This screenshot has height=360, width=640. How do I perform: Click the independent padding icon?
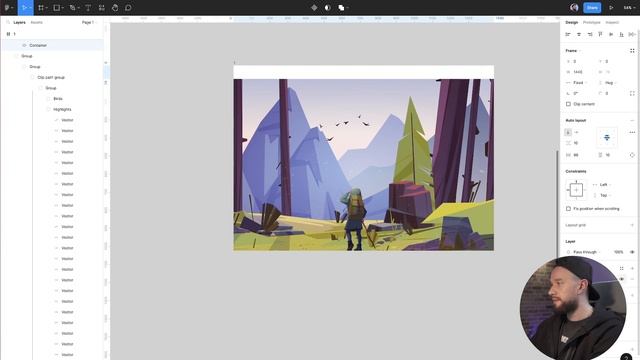coord(632,155)
